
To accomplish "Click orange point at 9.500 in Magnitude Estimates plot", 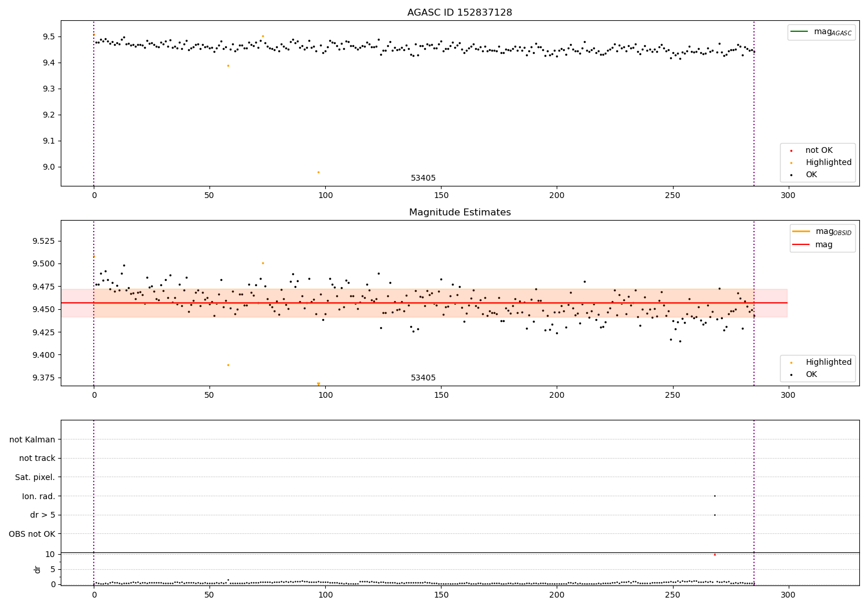I will click(263, 263).
